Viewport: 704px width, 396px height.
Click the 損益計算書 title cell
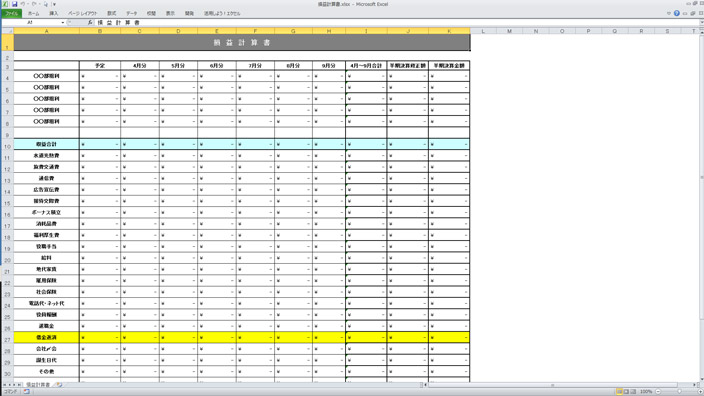tap(242, 43)
